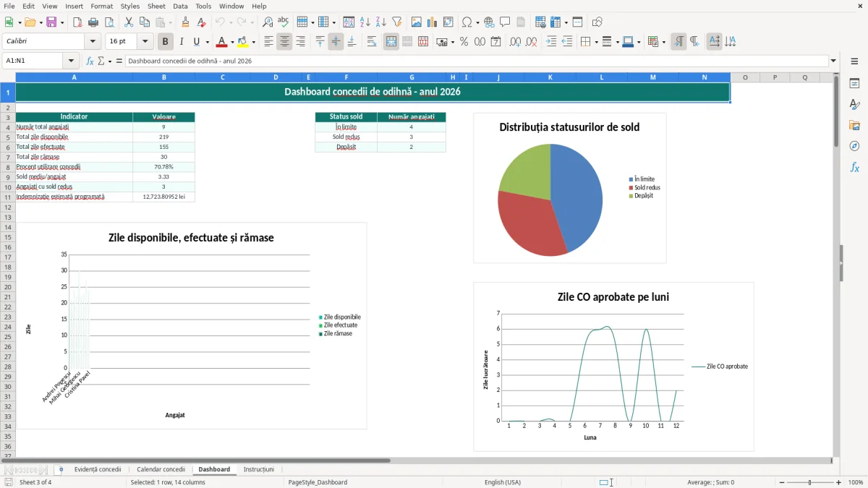Open the Find and Replace tool
The height and width of the screenshot is (488, 868).
pyautogui.click(x=268, y=22)
